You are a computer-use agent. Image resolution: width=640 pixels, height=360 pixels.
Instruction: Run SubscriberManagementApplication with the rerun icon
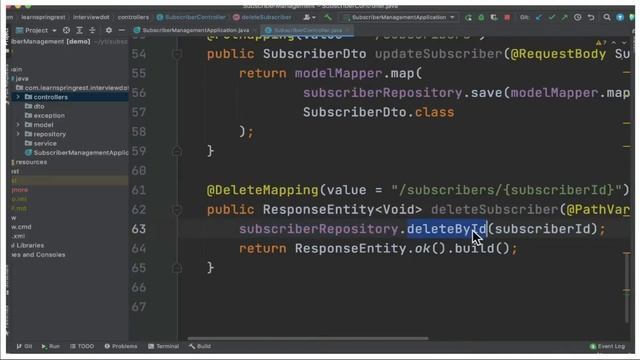click(468, 18)
